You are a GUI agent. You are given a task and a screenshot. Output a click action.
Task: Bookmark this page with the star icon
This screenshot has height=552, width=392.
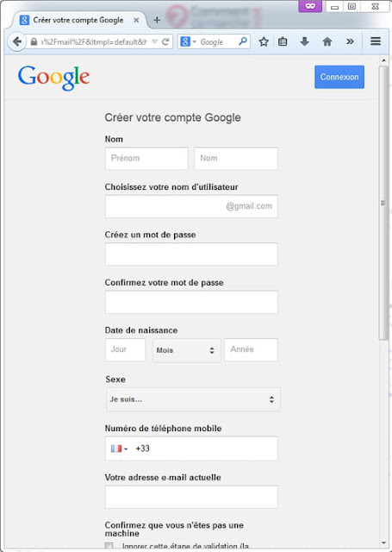click(x=264, y=42)
